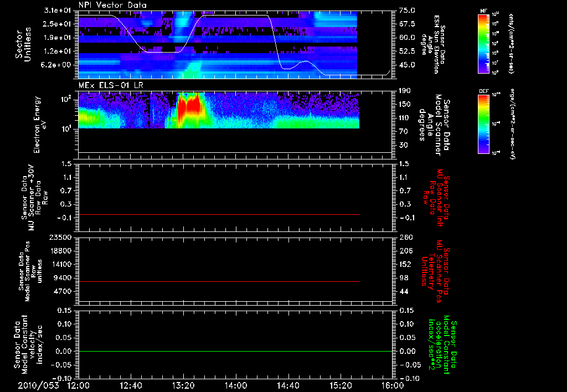567x392 pixels.
Task: Click the '190' scanner angle axis value
Action: pyautogui.click(x=405, y=91)
